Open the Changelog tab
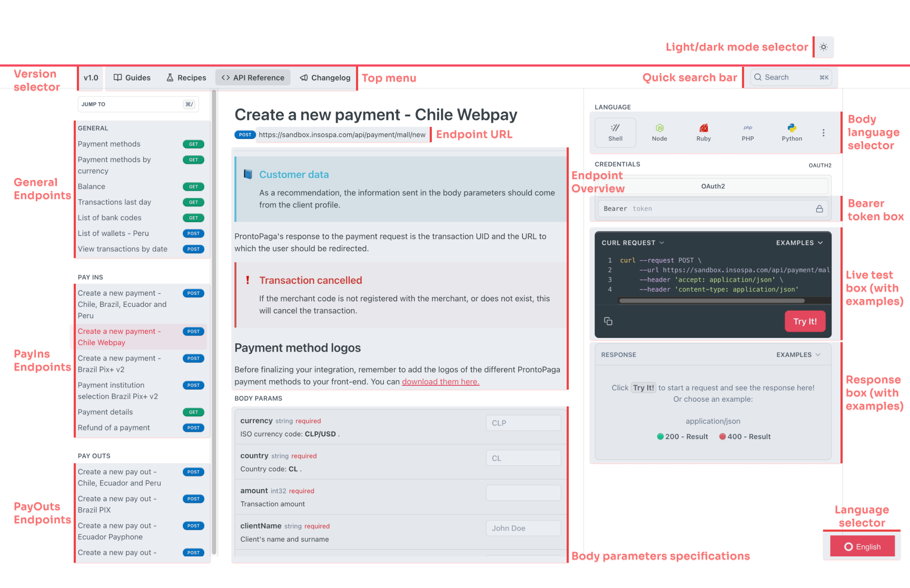Viewport: 910px width, 588px height. 325,78
